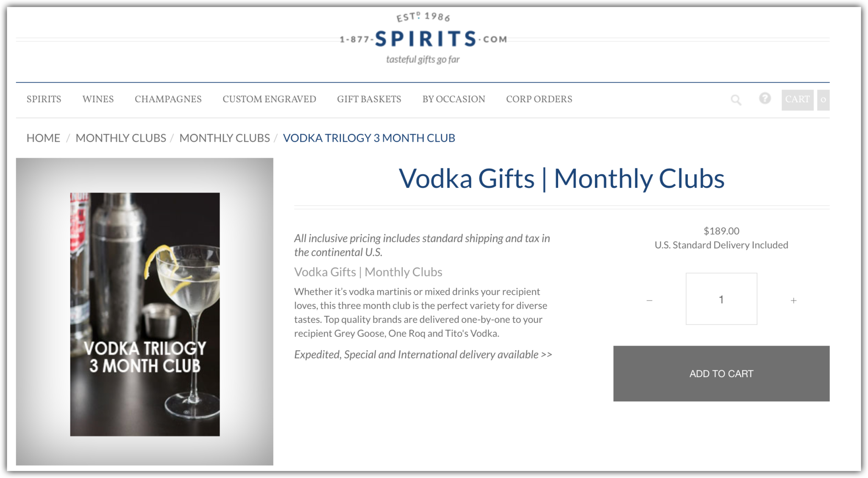Click the 'tasteful gifts go far' tagline
868x478 pixels.
pos(423,60)
